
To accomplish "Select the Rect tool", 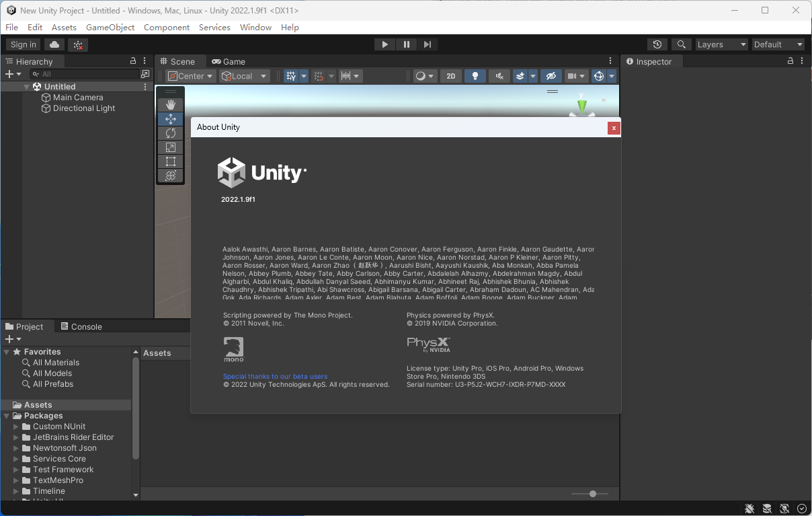I will [170, 161].
